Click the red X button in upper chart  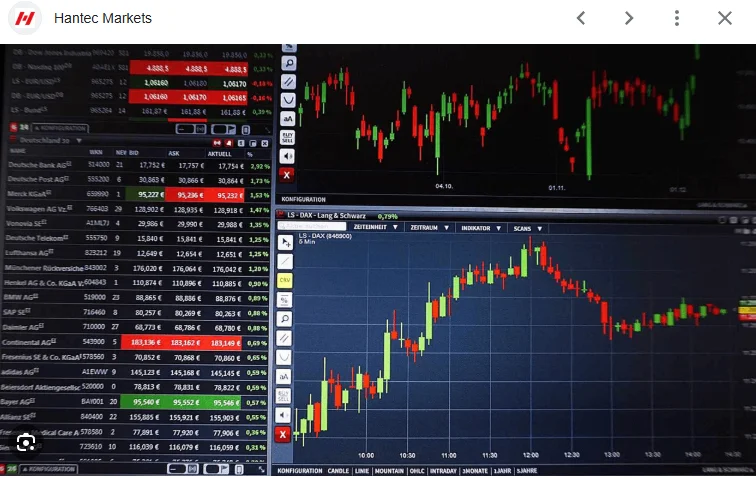[x=287, y=175]
